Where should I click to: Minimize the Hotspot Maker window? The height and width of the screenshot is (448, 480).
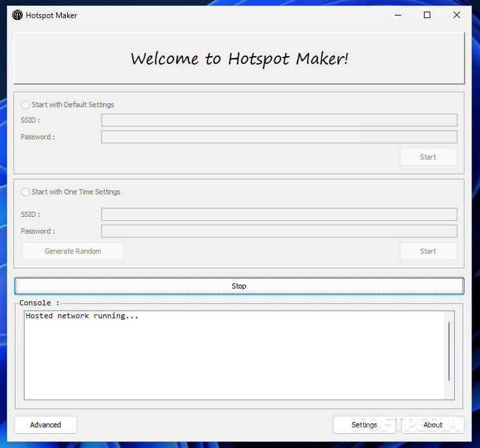pos(398,15)
